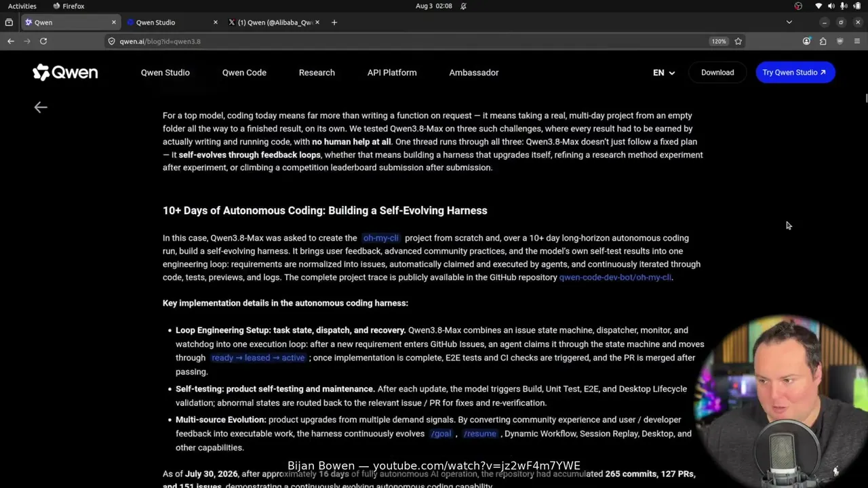Follow the oh-my-cli inline link
Viewport: 868px width, 488px height.
(380, 238)
